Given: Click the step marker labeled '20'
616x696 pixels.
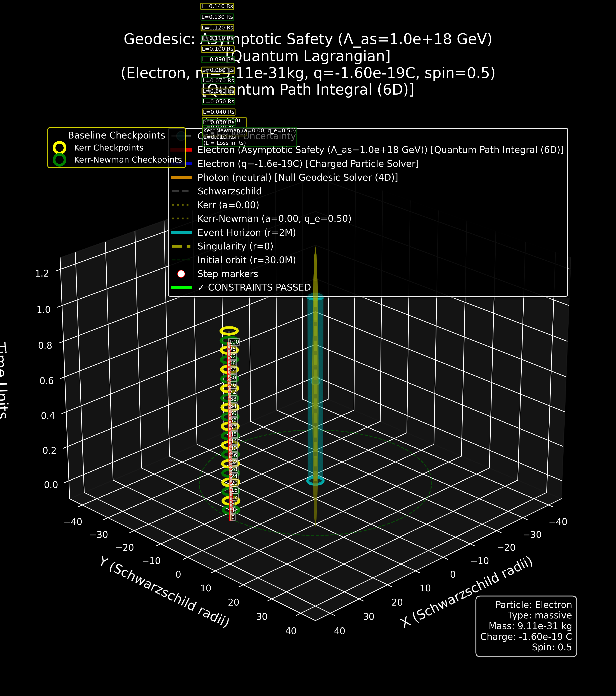Looking at the screenshot, I should pyautogui.click(x=234, y=483).
